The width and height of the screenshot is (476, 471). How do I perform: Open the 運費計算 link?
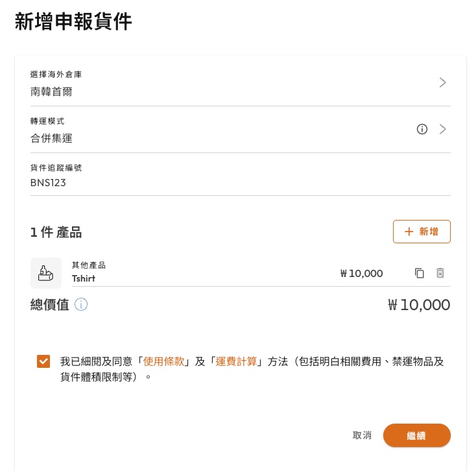tap(236, 361)
